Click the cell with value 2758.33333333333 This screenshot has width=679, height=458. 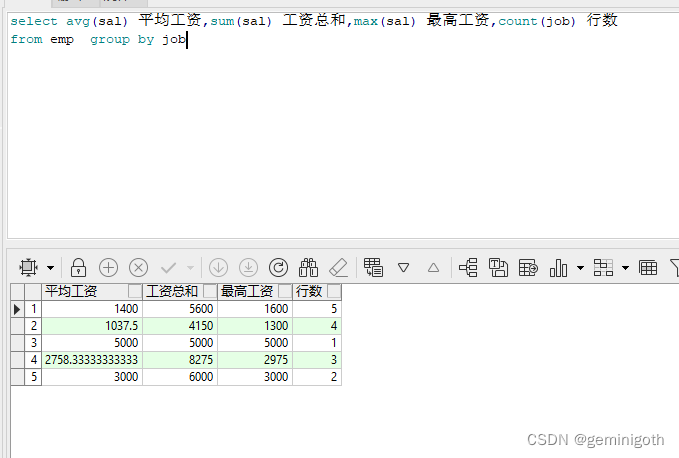tap(92, 360)
